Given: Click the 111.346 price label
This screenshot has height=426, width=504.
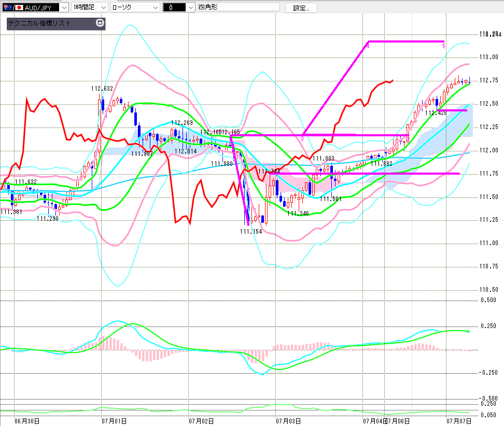Looking at the screenshot, I should (298, 214).
